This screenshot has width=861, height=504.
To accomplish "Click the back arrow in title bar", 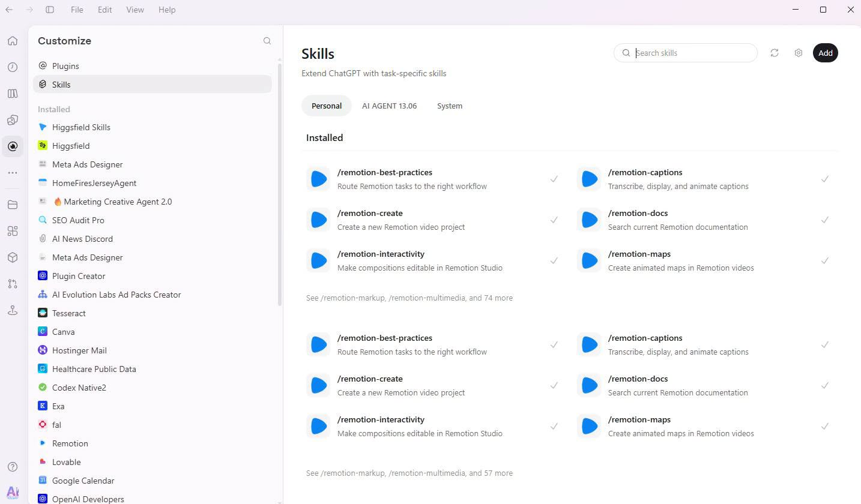I will point(9,10).
